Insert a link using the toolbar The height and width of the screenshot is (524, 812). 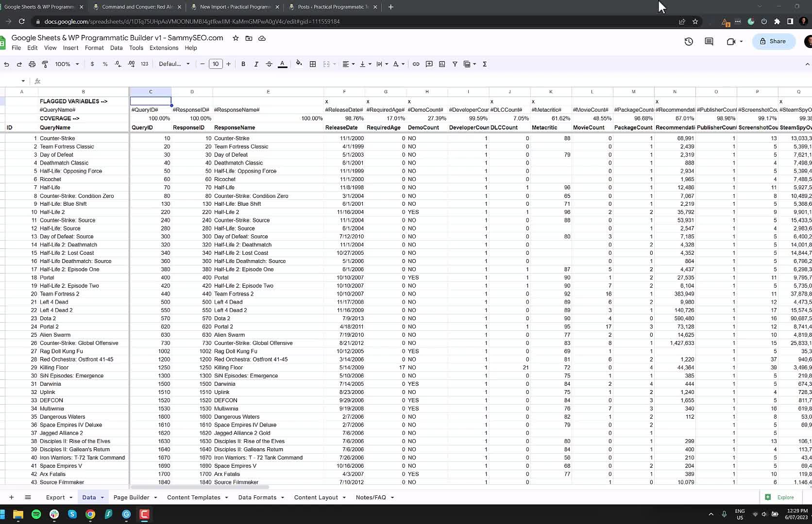[416, 64]
